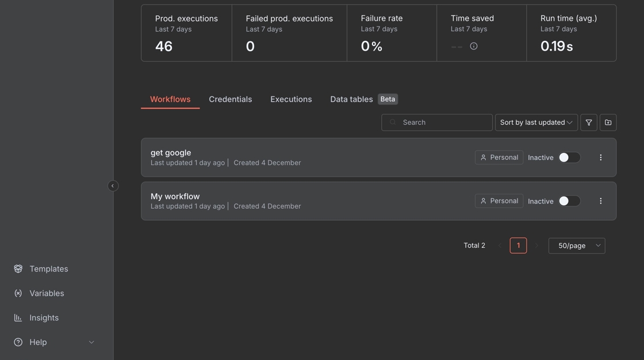Click the filter funnel icon
Viewport: 644px width, 360px height.
click(x=588, y=122)
